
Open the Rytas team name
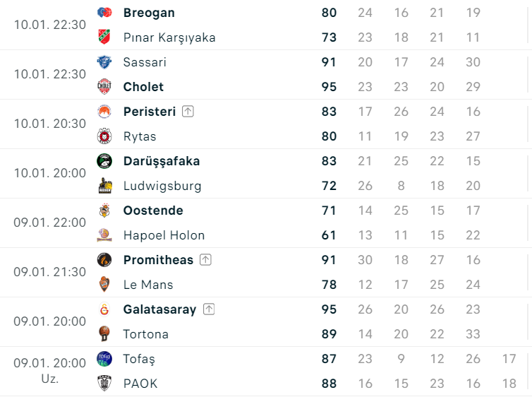pyautogui.click(x=140, y=136)
